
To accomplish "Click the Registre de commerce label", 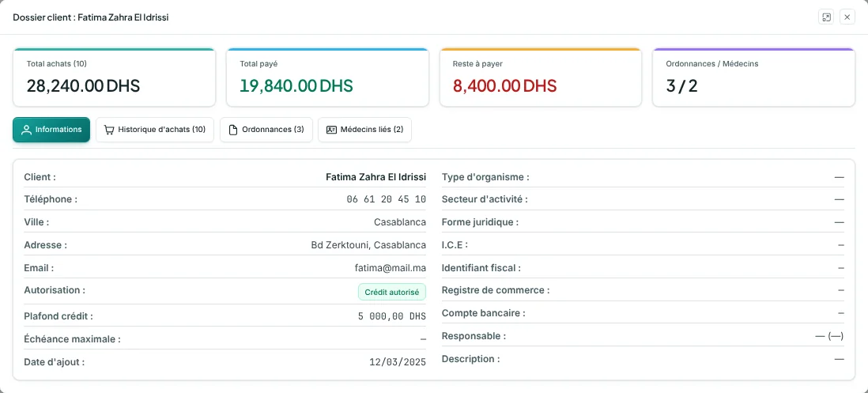I will (x=496, y=290).
